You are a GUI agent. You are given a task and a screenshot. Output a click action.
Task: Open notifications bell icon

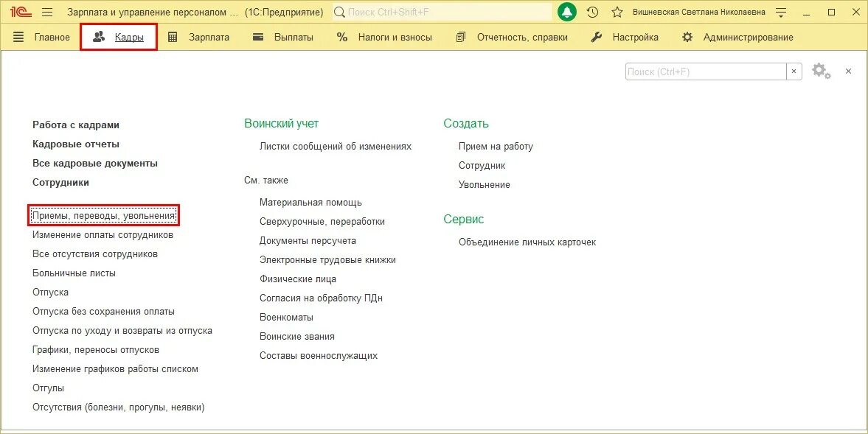tap(567, 13)
